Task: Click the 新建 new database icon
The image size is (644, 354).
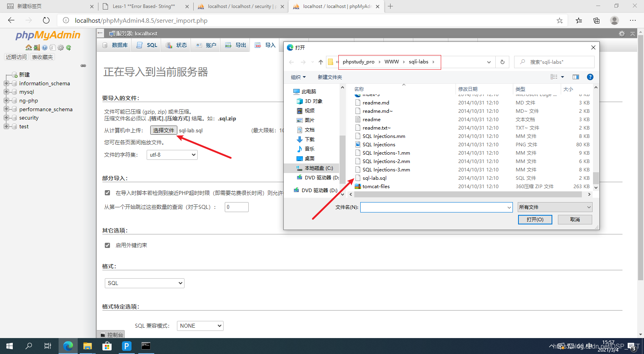Action: pyautogui.click(x=15, y=75)
